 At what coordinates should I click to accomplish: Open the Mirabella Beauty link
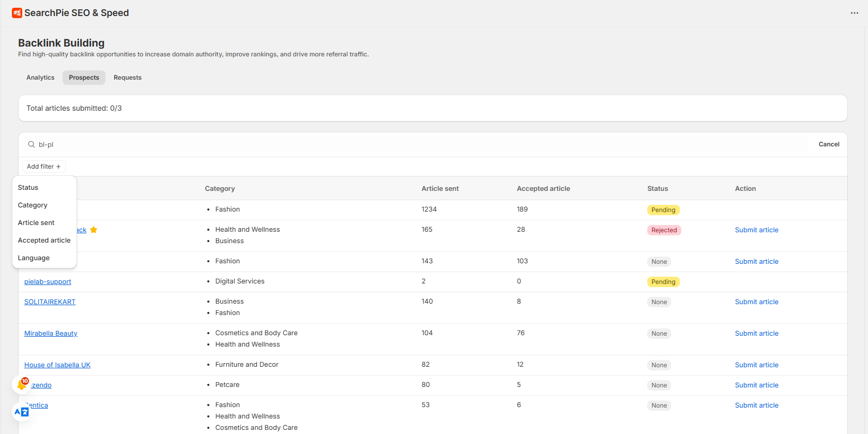(x=51, y=334)
